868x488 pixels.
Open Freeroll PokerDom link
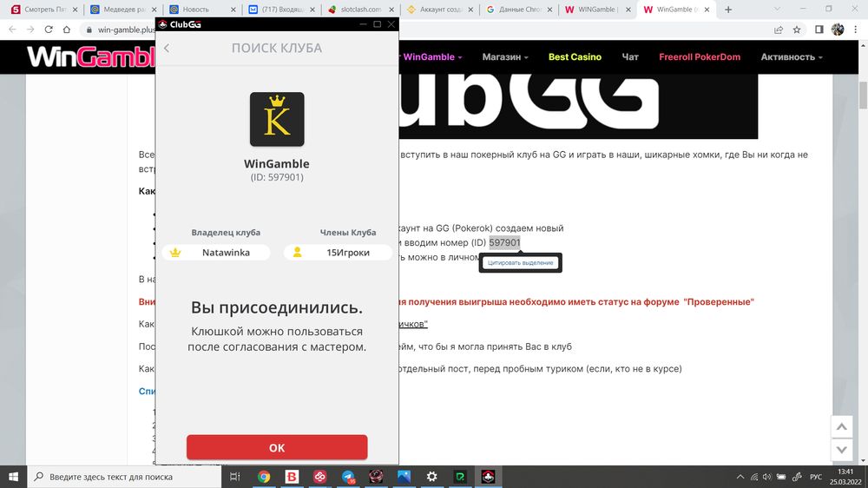pos(700,57)
